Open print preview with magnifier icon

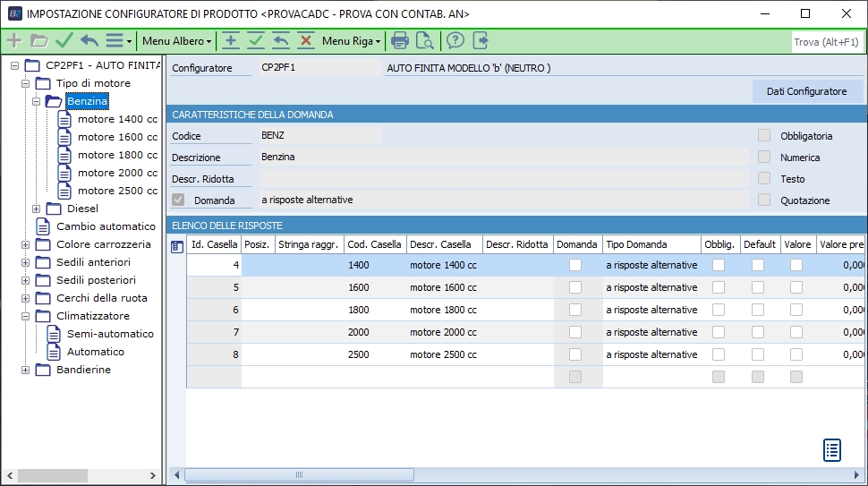click(424, 41)
